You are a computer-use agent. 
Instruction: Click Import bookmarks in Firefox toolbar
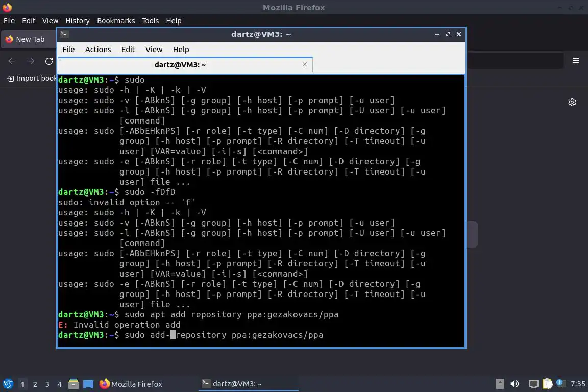(x=32, y=79)
